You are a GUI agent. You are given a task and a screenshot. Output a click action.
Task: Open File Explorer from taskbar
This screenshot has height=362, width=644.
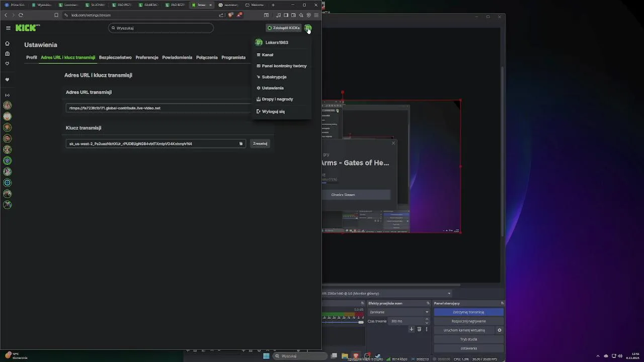point(345,356)
